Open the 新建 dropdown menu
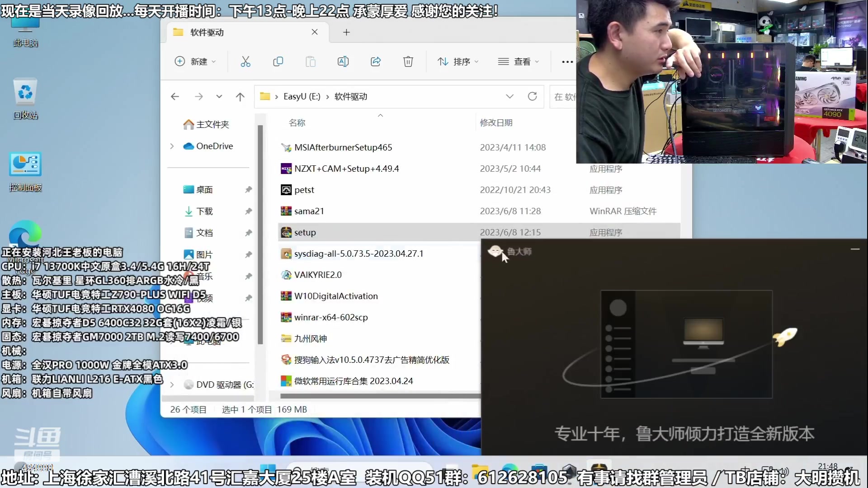Viewport: 868px width, 488px height. pos(195,61)
